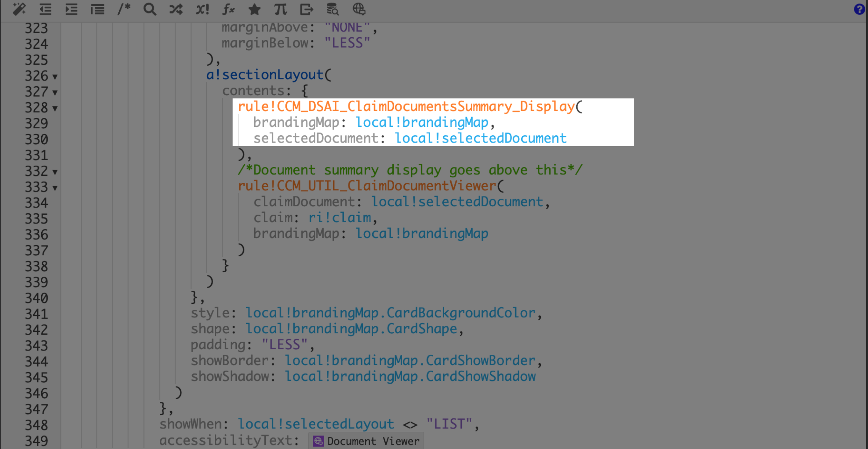Click marginBelow "LESS" value on line 324
The width and height of the screenshot is (868, 449).
pos(347,43)
